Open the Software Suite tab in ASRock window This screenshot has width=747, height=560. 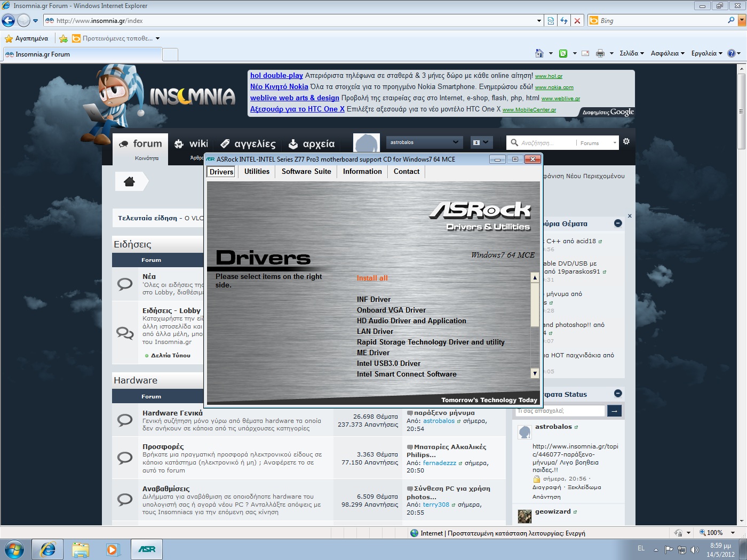click(x=306, y=172)
